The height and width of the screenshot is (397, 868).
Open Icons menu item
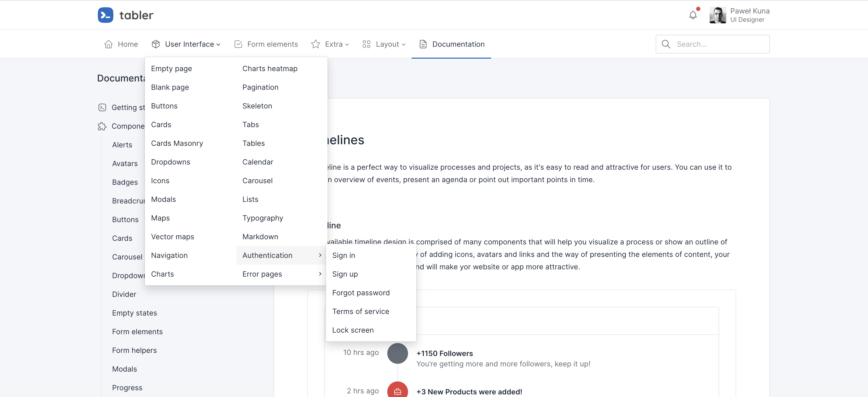(191, 181)
